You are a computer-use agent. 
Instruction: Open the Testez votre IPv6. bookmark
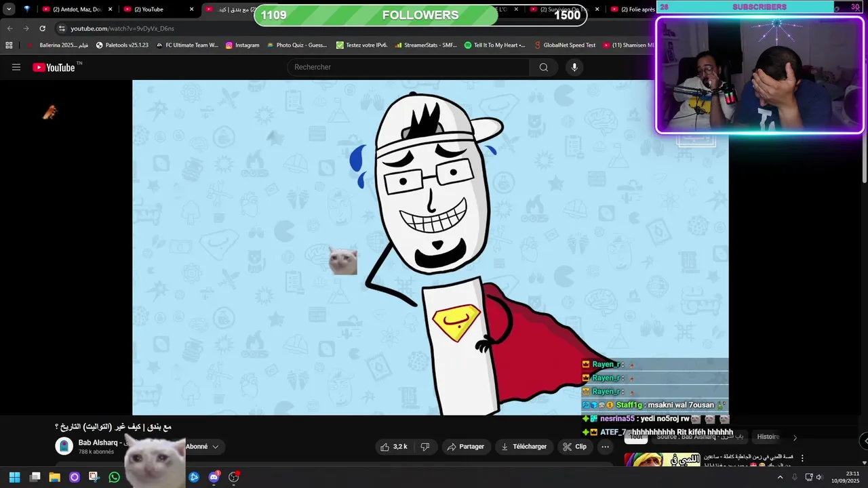pyautogui.click(x=361, y=45)
